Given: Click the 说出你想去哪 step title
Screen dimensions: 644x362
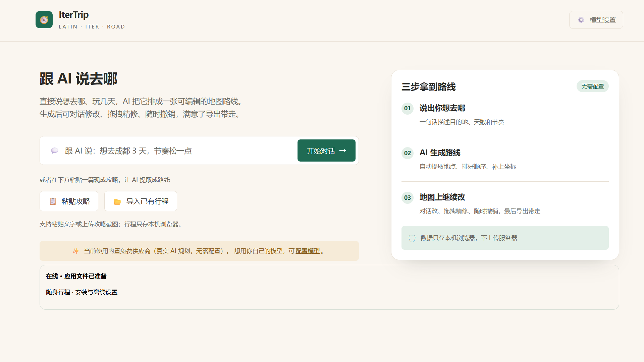Looking at the screenshot, I should [x=442, y=108].
